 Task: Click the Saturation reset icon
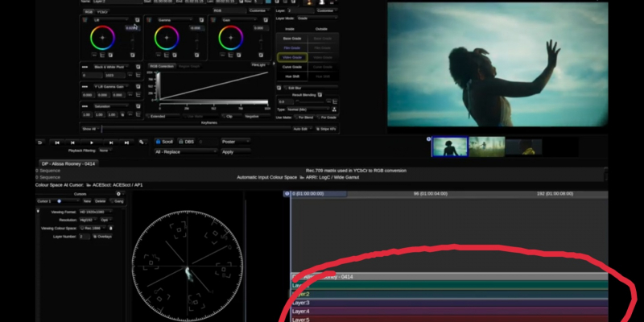point(137,105)
